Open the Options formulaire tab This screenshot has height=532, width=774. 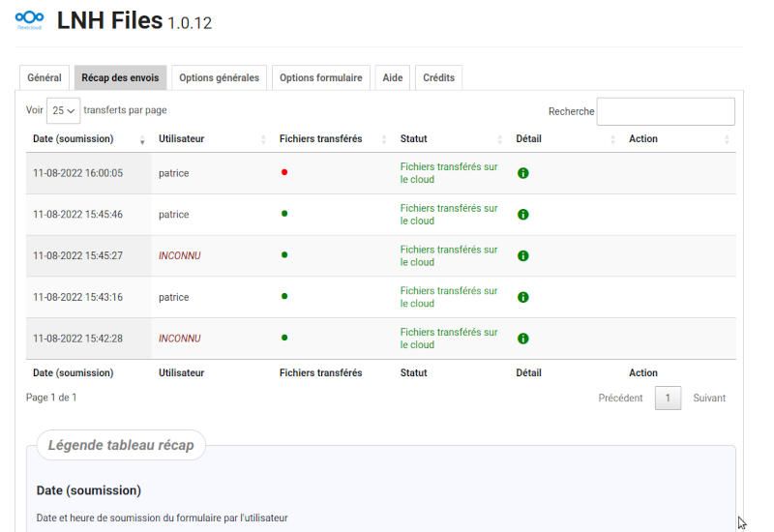321,78
